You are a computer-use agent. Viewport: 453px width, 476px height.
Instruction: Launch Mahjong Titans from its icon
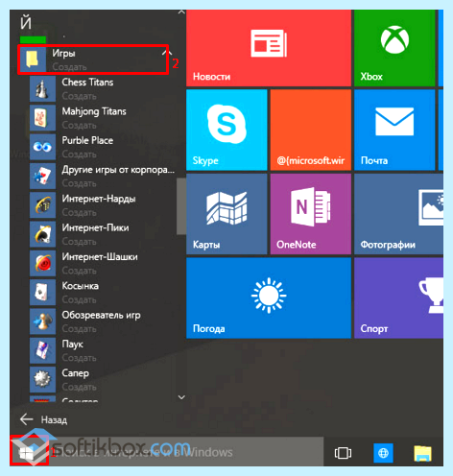[x=42, y=118]
